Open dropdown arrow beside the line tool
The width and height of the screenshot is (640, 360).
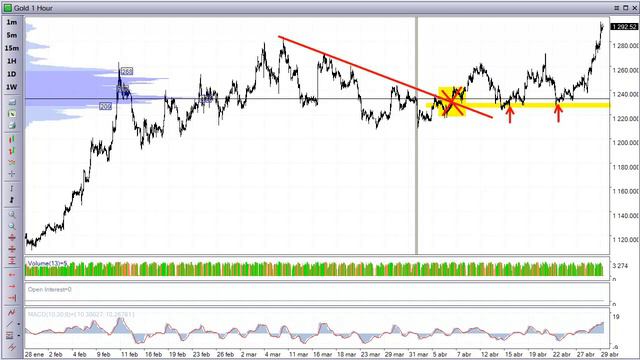18,324
